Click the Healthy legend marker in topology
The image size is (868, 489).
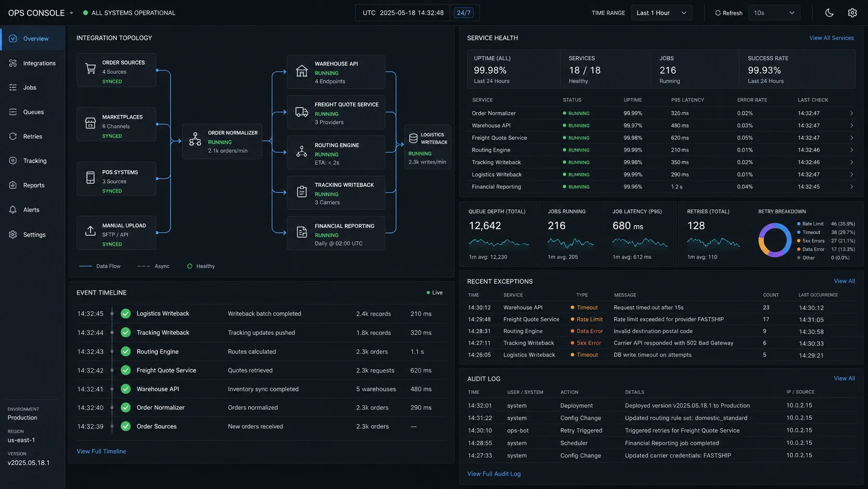(x=189, y=267)
